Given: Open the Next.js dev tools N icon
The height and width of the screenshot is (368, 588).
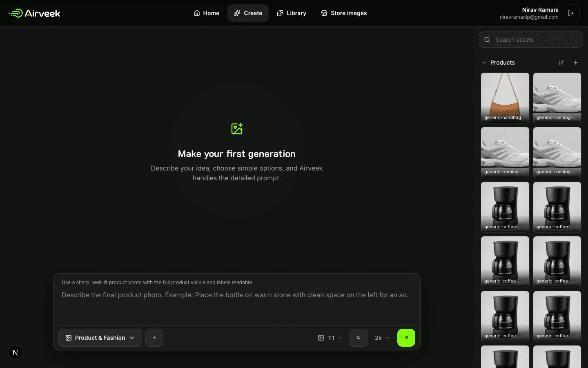Looking at the screenshot, I should 16,352.
